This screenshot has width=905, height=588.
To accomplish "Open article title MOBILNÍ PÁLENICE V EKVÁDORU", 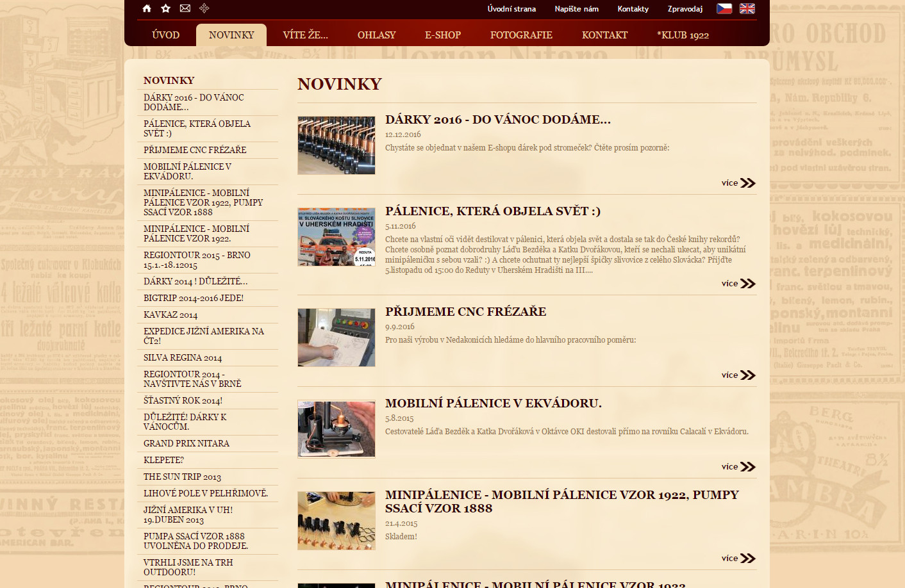I will click(494, 404).
